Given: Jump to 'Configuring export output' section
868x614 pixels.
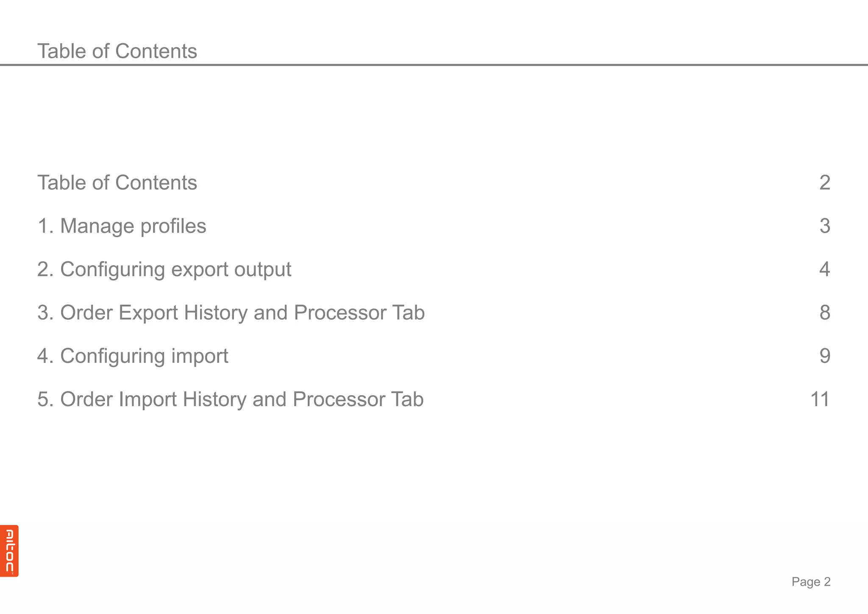Looking at the screenshot, I should (164, 269).
